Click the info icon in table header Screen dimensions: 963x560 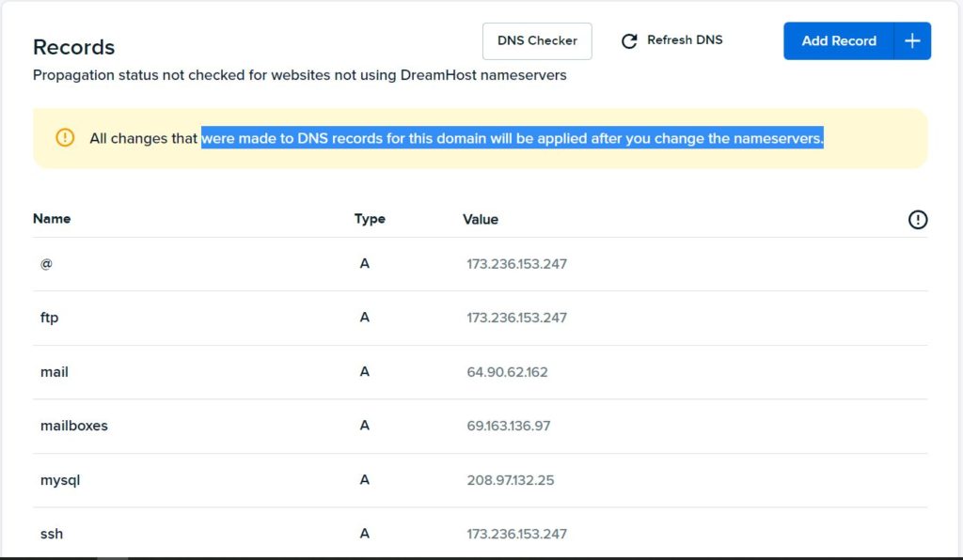918,220
